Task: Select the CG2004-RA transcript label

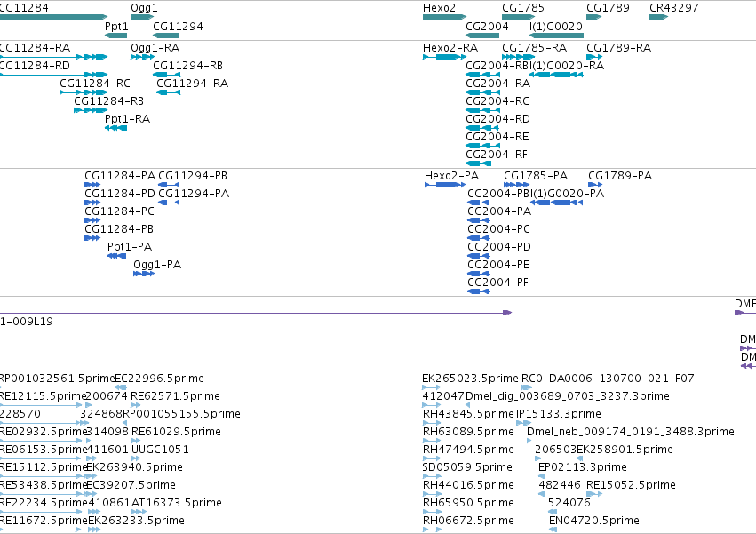Action: [x=498, y=83]
